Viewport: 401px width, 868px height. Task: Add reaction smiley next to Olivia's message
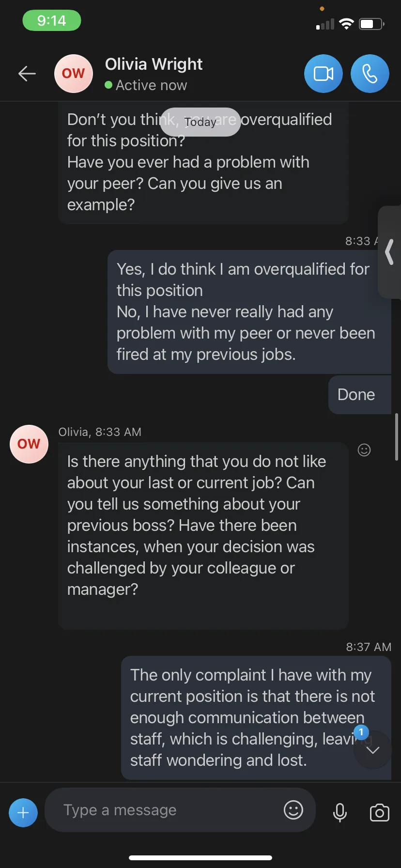[x=364, y=450]
